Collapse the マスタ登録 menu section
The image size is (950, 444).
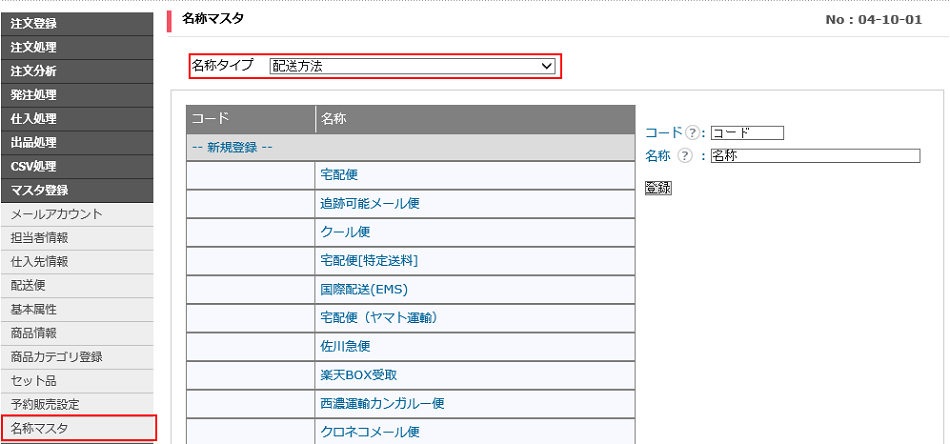pyautogui.click(x=76, y=190)
